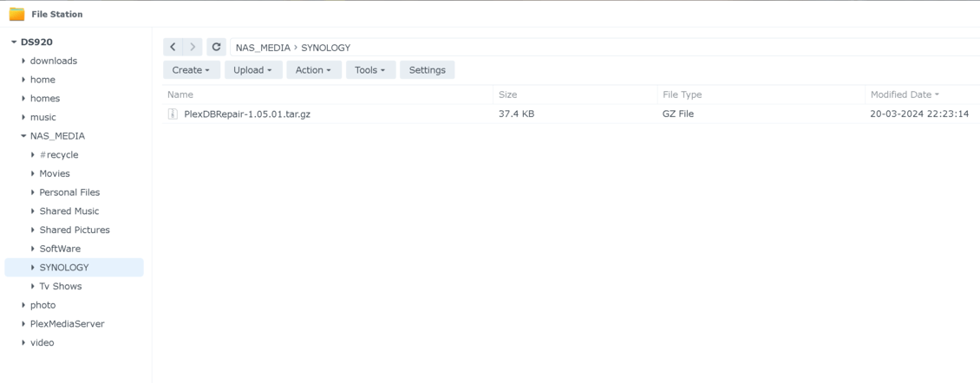Open the Tools dropdown
The height and width of the screenshot is (383, 980).
(x=370, y=70)
